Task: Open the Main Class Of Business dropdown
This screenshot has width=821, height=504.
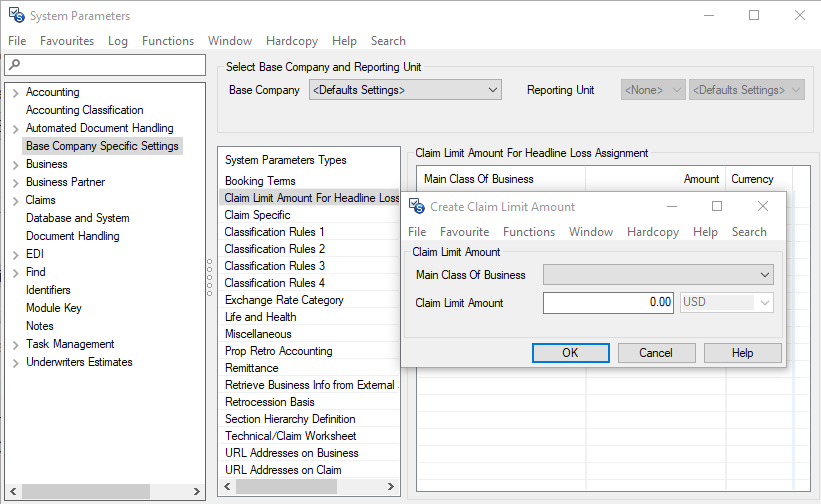Action: click(765, 275)
